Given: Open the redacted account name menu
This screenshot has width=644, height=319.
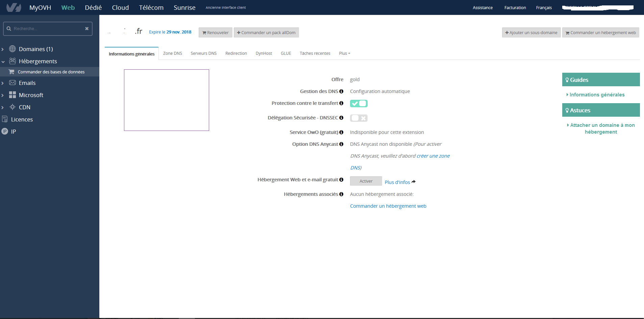Looking at the screenshot, I should point(598,7).
